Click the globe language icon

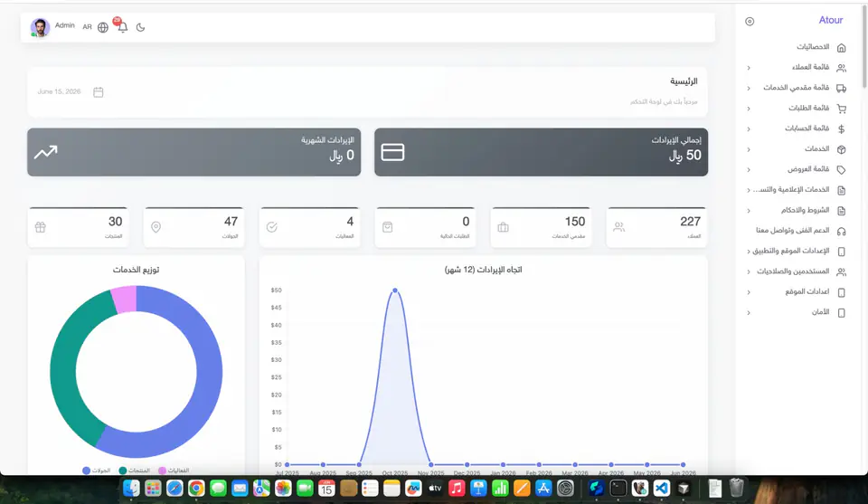(103, 27)
